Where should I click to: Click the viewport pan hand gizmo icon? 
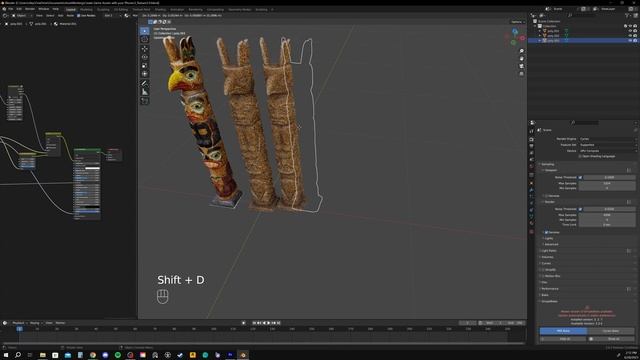pyautogui.click(x=522, y=58)
